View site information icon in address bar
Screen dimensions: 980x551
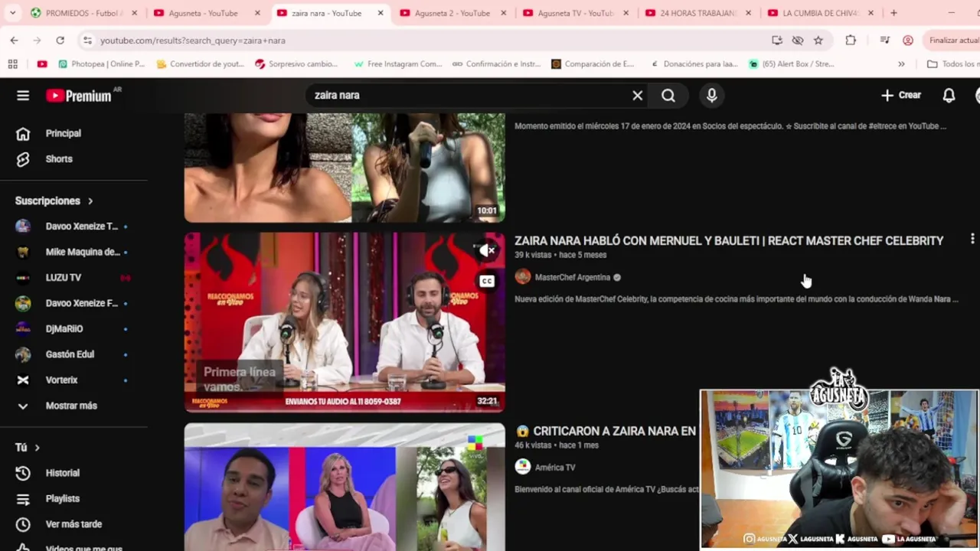pos(87,41)
